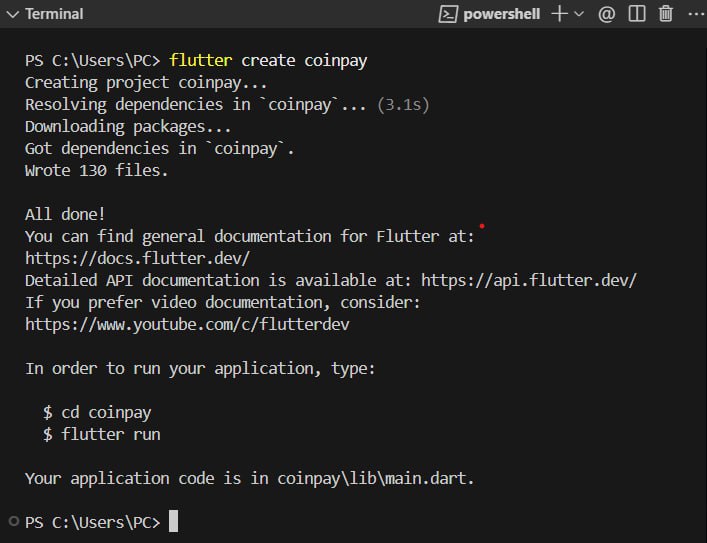Click the powershell terminal label

(501, 14)
